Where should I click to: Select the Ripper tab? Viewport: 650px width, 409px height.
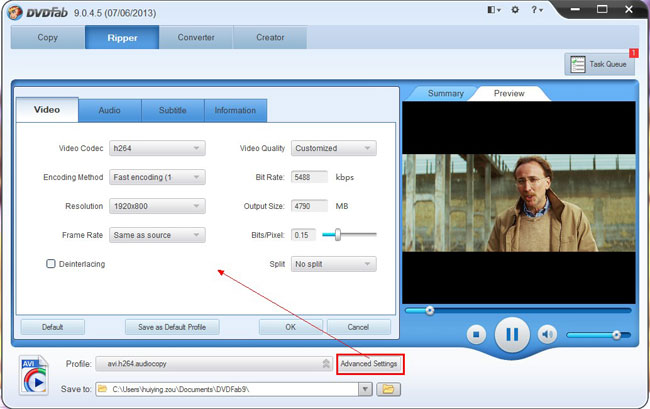(122, 37)
